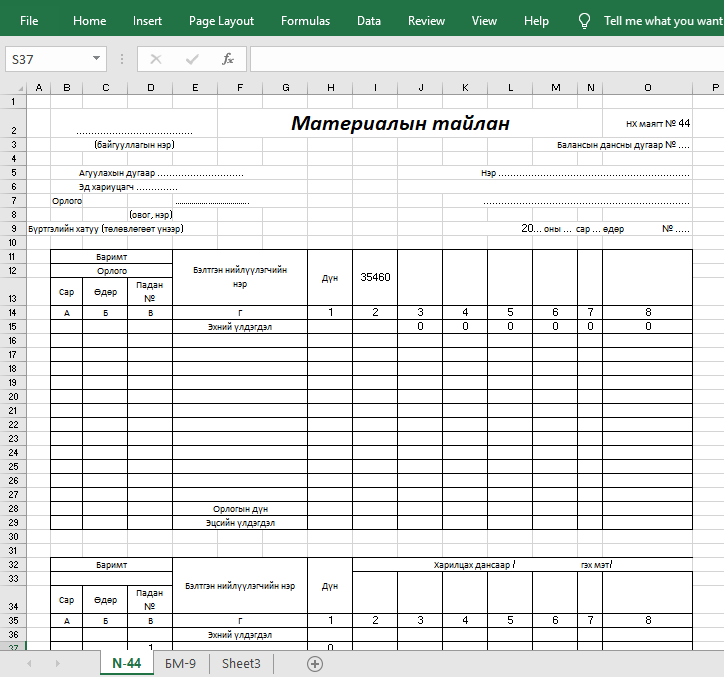Select row 15 header
The height and width of the screenshot is (677, 724).
click(x=13, y=326)
